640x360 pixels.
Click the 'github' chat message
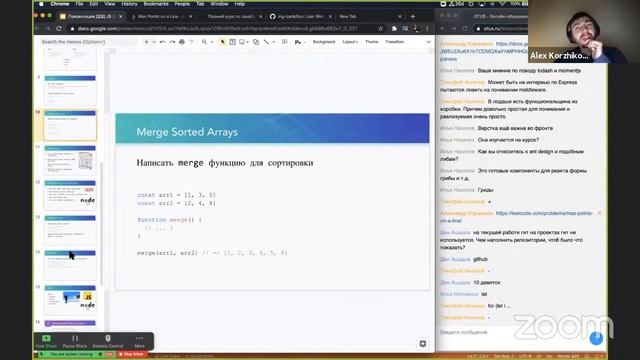click(x=480, y=259)
